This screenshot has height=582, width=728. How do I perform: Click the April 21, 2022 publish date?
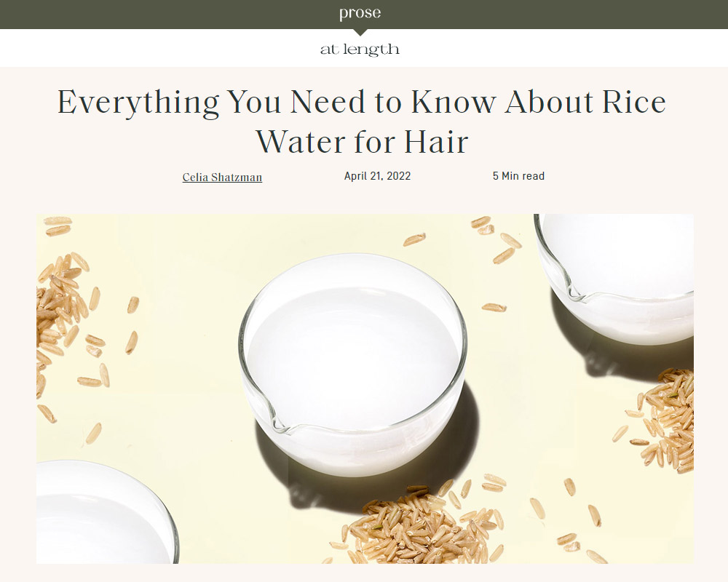pyautogui.click(x=377, y=176)
